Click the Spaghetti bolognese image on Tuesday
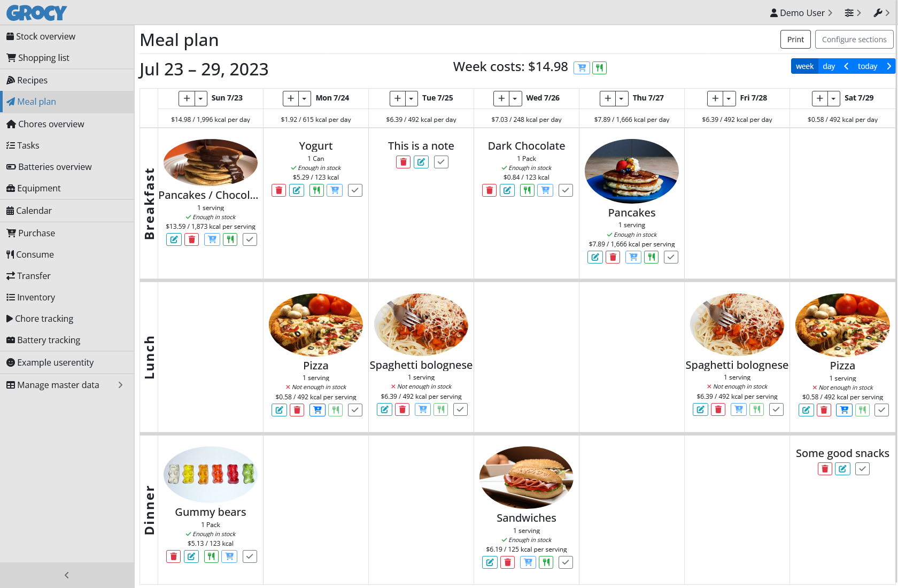898x588 pixels. 421,324
